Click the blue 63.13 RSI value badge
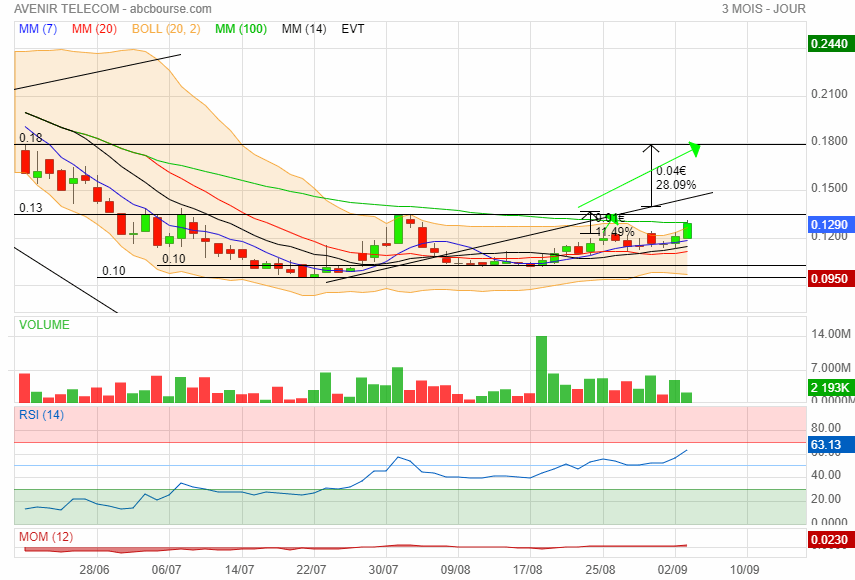855x580 pixels. 829,445
